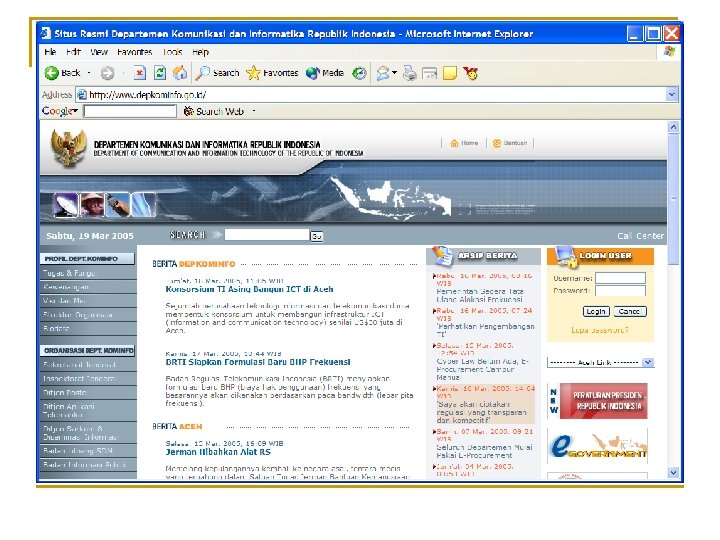Click in the Username input field
This screenshot has width=720, height=540.
click(620, 278)
